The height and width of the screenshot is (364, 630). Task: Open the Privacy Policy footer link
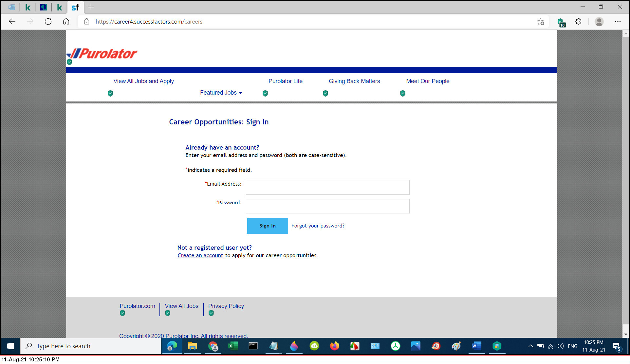tap(226, 306)
